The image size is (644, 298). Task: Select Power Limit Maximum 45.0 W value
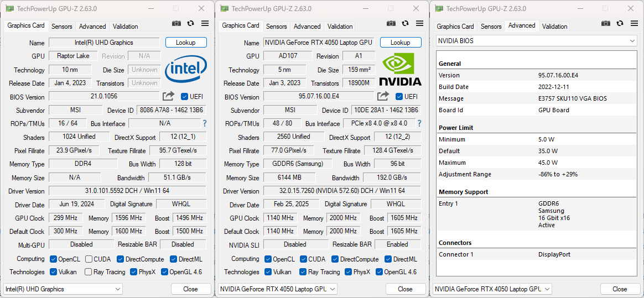coord(548,163)
